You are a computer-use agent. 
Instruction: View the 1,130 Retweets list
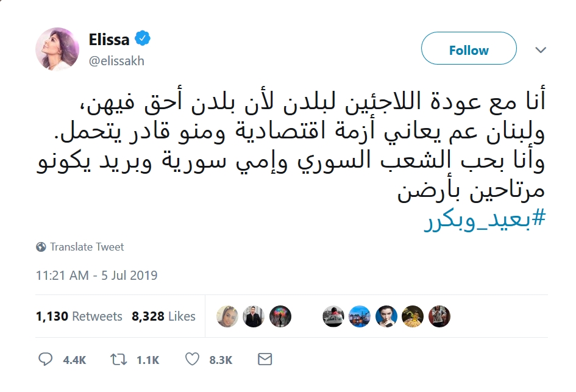click(79, 316)
